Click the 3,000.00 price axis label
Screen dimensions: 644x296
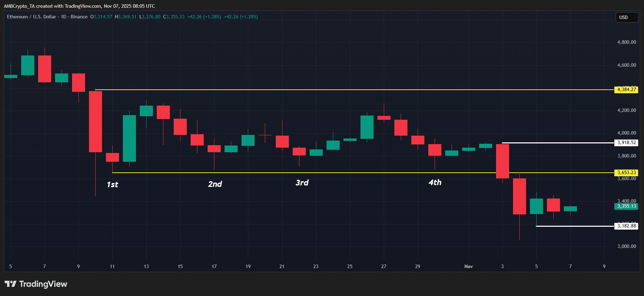pos(626,246)
